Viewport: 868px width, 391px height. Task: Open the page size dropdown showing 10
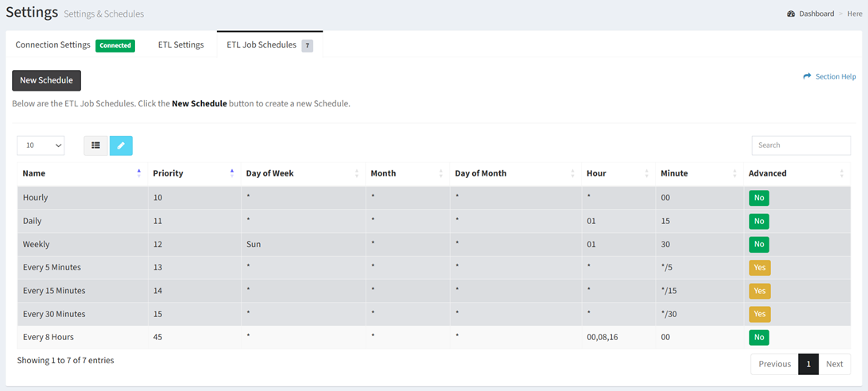(41, 145)
